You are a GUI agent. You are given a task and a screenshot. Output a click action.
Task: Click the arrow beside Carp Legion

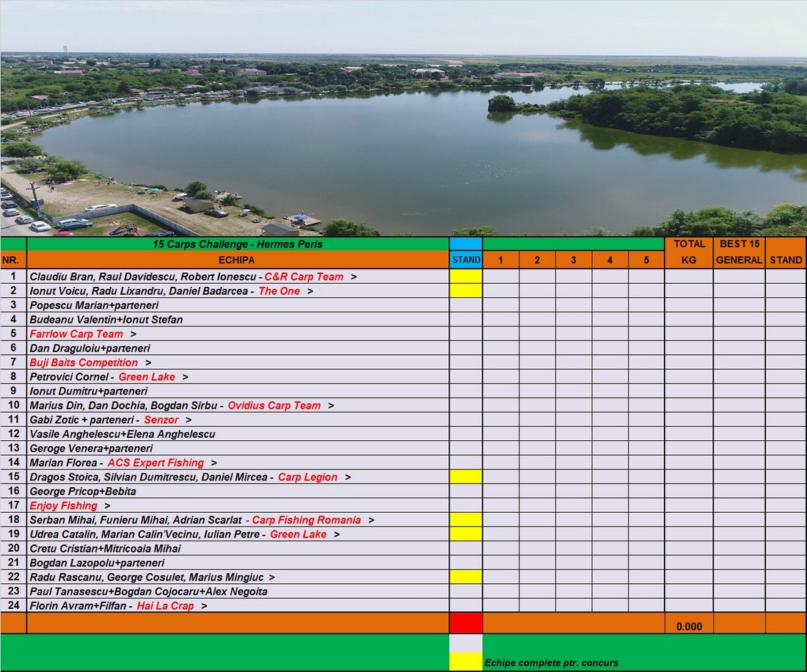(x=348, y=477)
